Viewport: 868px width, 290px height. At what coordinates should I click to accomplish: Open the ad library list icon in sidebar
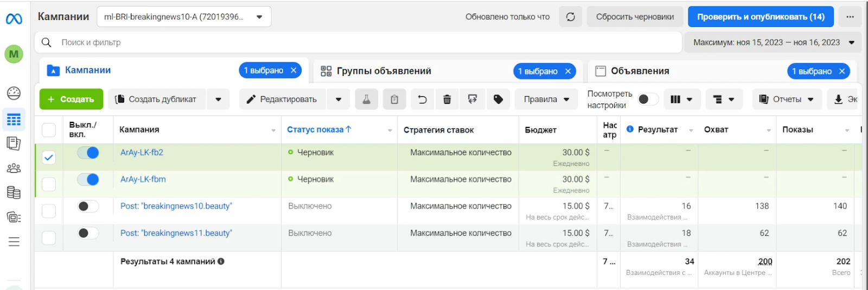tap(14, 217)
